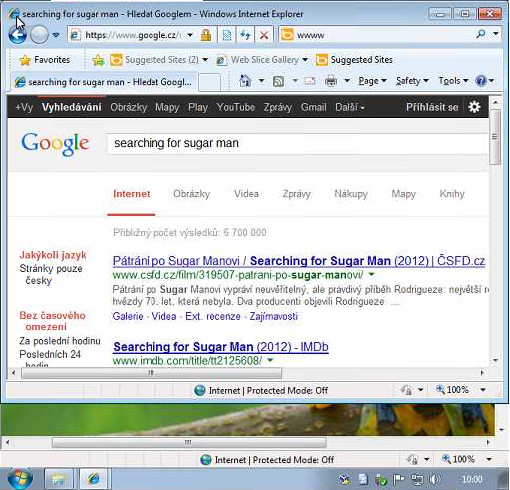Select the 'searching for sugar man' browser tab

(x=104, y=82)
